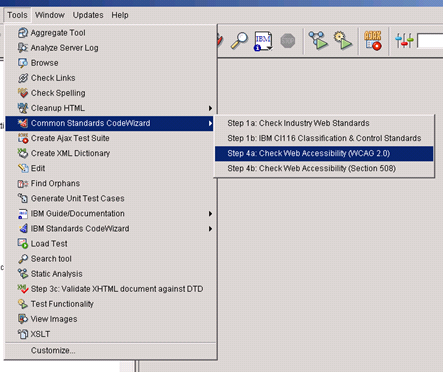
Task: Click the Create Ajax Test Suite icon
Action: click(x=23, y=138)
